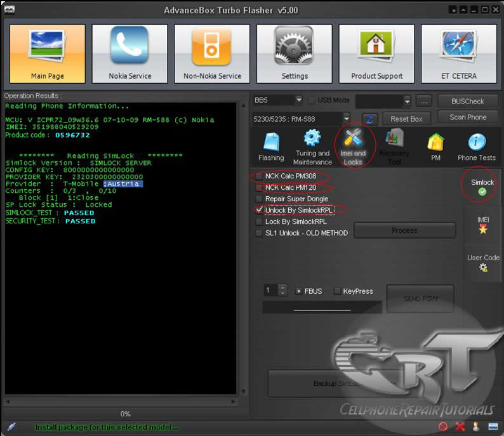The width and height of the screenshot is (504, 436).
Task: Click the user figure status icon
Action: [476, 426]
